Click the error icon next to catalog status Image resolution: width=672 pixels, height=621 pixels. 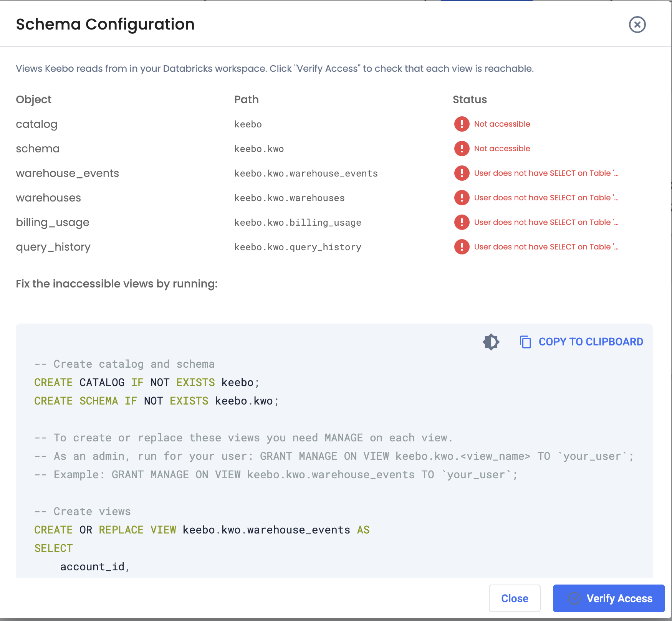(461, 124)
